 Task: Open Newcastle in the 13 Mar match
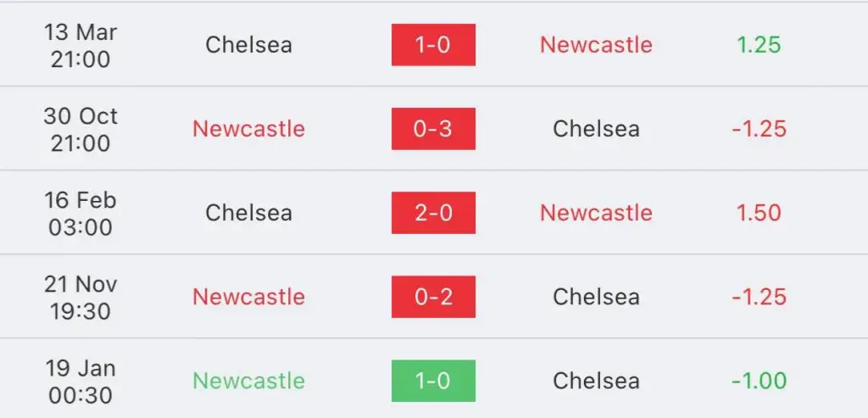pos(596,45)
